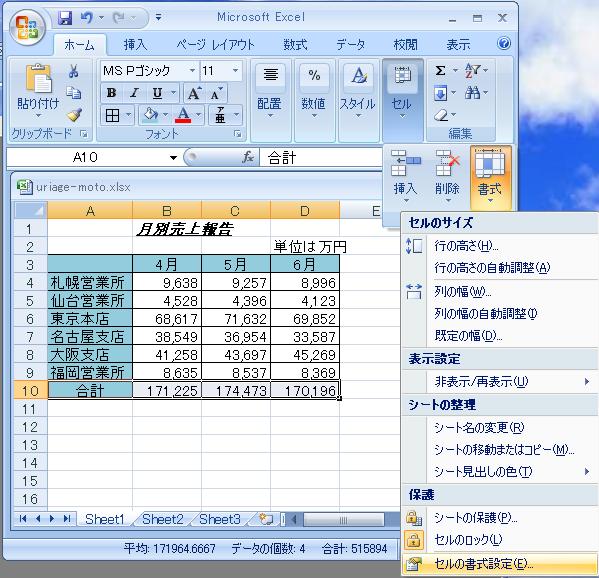The width and height of the screenshot is (599, 578).
Task: Click the AutoSum sigma icon
Action: 440,70
